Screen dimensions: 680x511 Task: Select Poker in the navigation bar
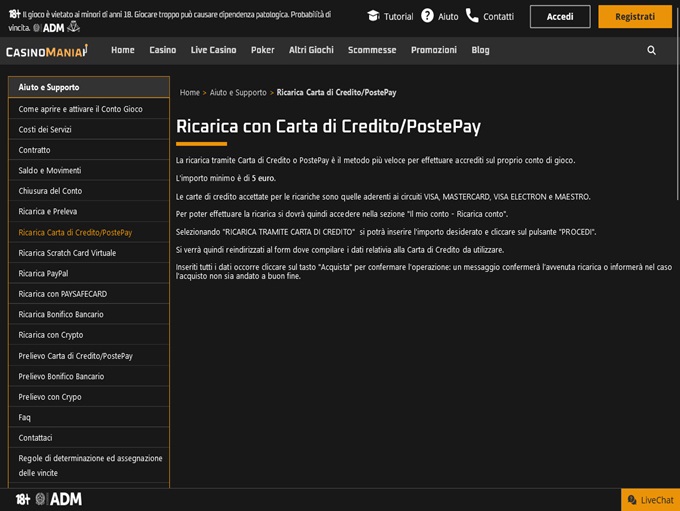(263, 50)
